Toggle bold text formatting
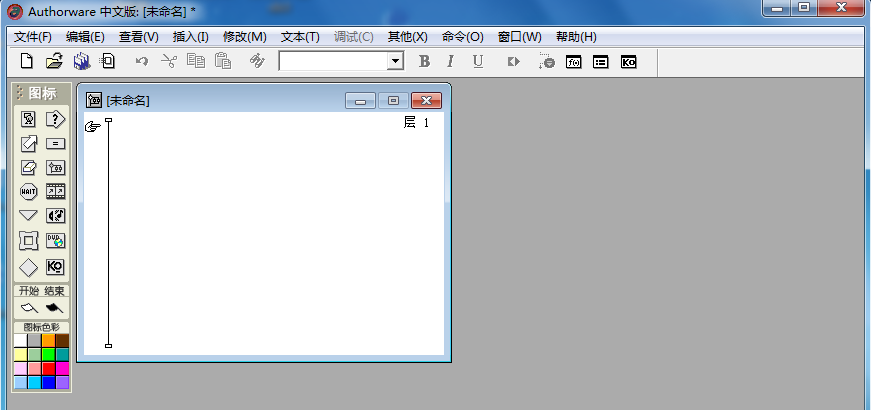This screenshot has height=410, width=871. pos(424,61)
